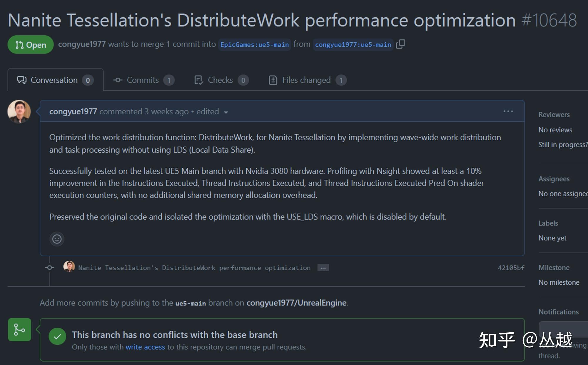Viewport: 588px width, 365px height.
Task: Open commit 42105bf hash link
Action: (511, 268)
